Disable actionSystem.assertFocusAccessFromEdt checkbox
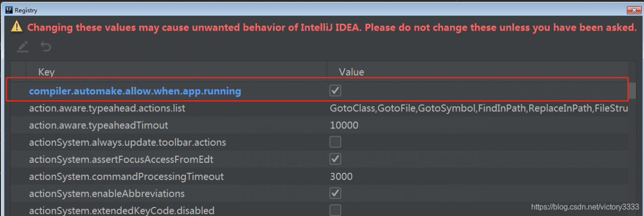The width and height of the screenshot is (644, 216). click(x=335, y=159)
